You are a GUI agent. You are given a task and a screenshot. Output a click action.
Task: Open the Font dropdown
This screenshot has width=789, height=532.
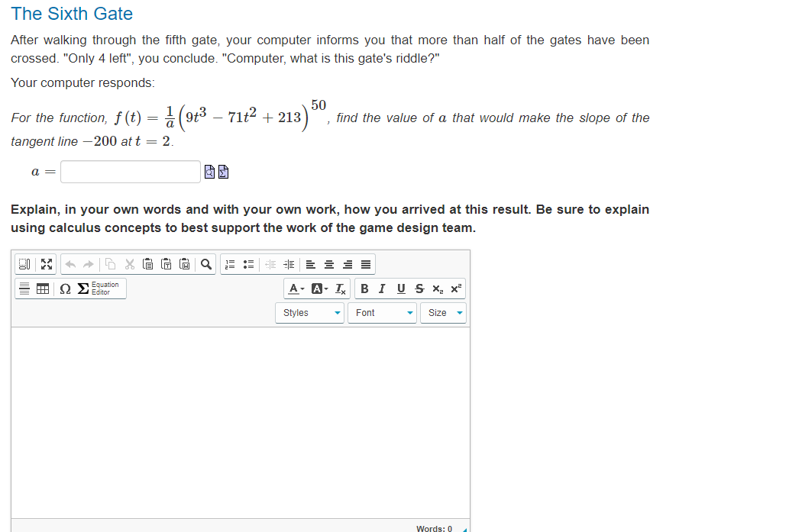(382, 312)
